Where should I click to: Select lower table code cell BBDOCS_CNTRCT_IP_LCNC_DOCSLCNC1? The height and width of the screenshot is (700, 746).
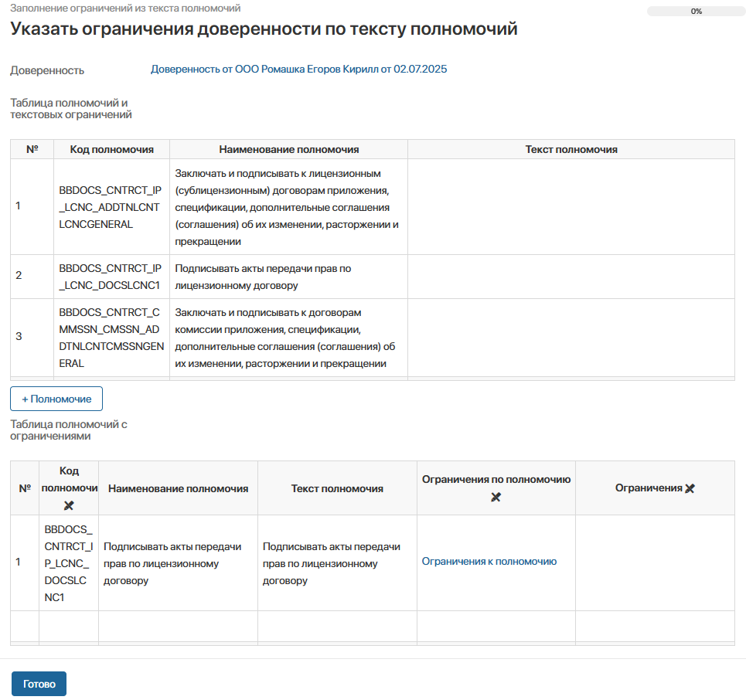[x=69, y=562]
